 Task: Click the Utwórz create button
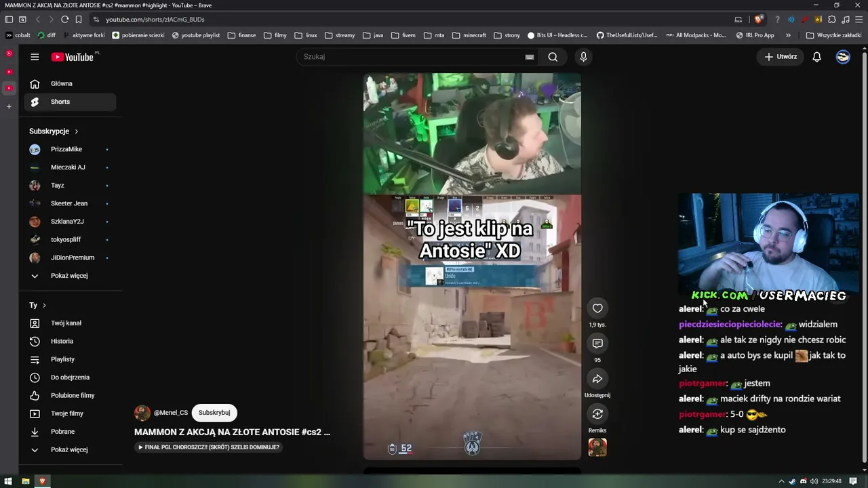[781, 57]
